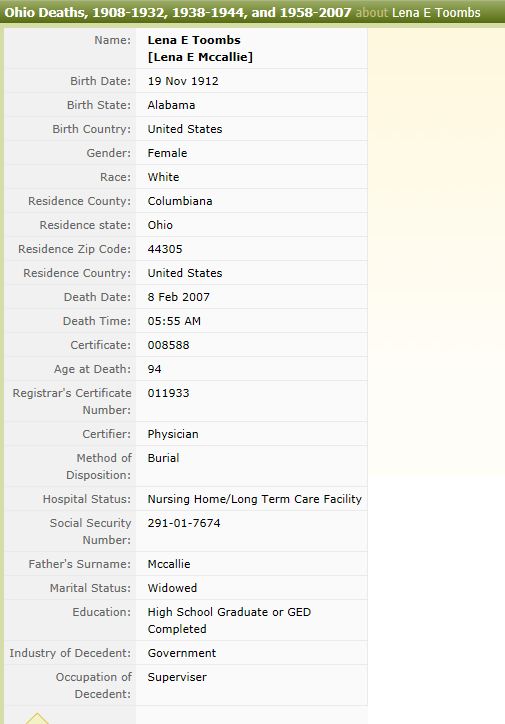Click birth date value 19 Nov 1912

(183, 81)
